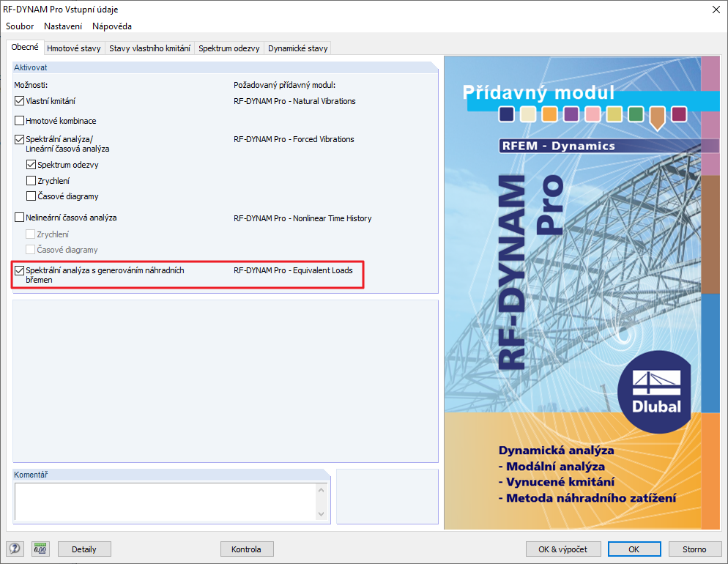Click the Detaily button
This screenshot has height=564, width=728.
[x=83, y=549]
